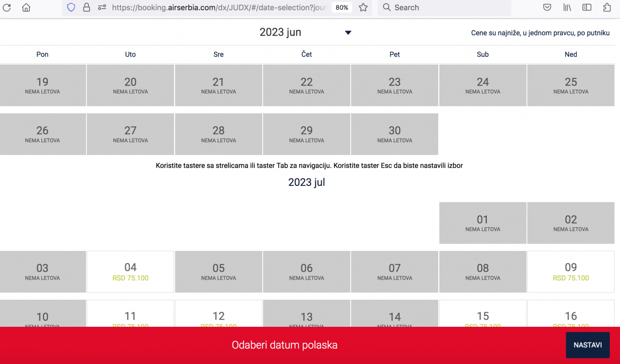The width and height of the screenshot is (620, 364).
Task: Save the page to Pocket
Action: pyautogui.click(x=547, y=7)
